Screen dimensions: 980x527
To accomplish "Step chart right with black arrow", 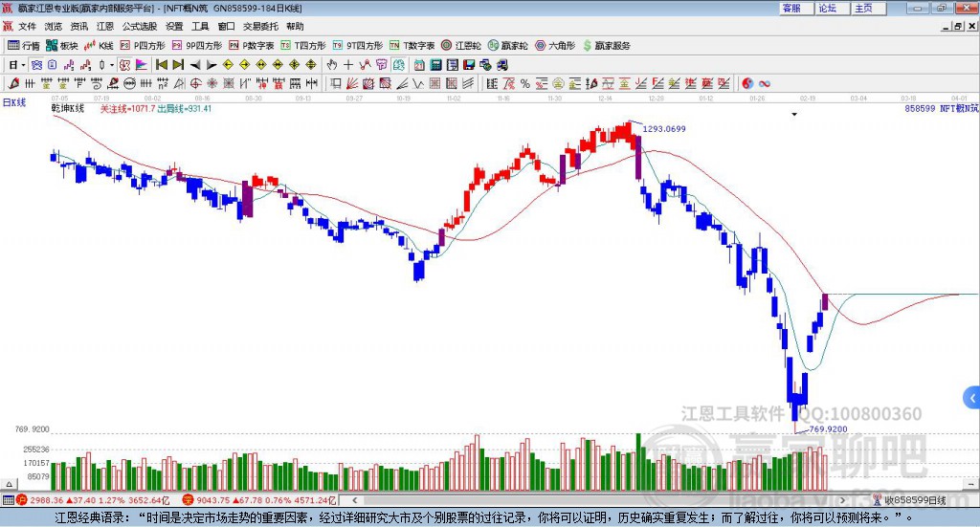I will point(212,65).
